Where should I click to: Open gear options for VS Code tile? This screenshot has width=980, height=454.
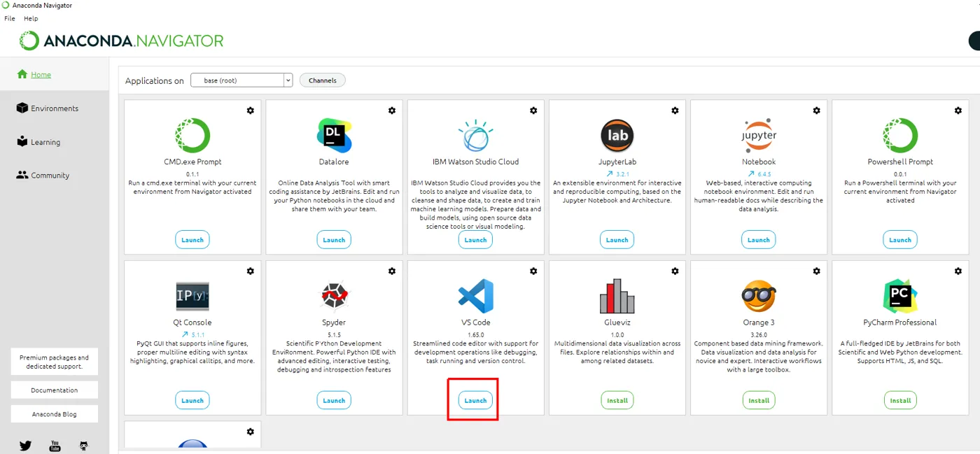click(533, 271)
